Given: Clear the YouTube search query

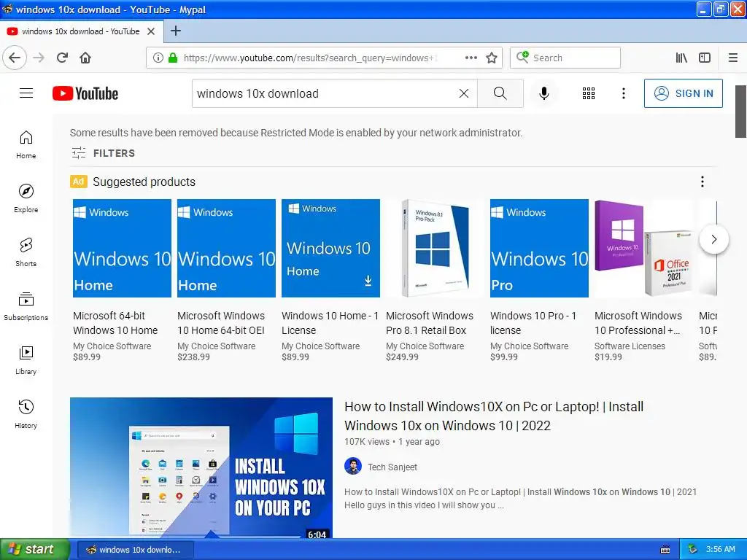Looking at the screenshot, I should (x=463, y=93).
